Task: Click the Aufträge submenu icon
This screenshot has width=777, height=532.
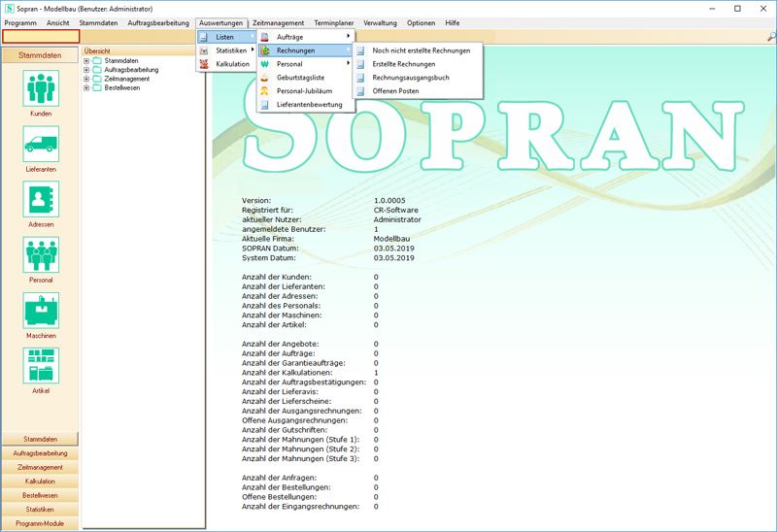Action: pos(264,37)
